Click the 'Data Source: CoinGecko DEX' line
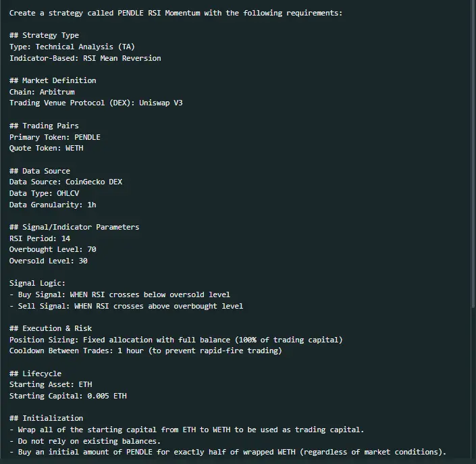Viewport: 476px width, 464px height. point(65,182)
